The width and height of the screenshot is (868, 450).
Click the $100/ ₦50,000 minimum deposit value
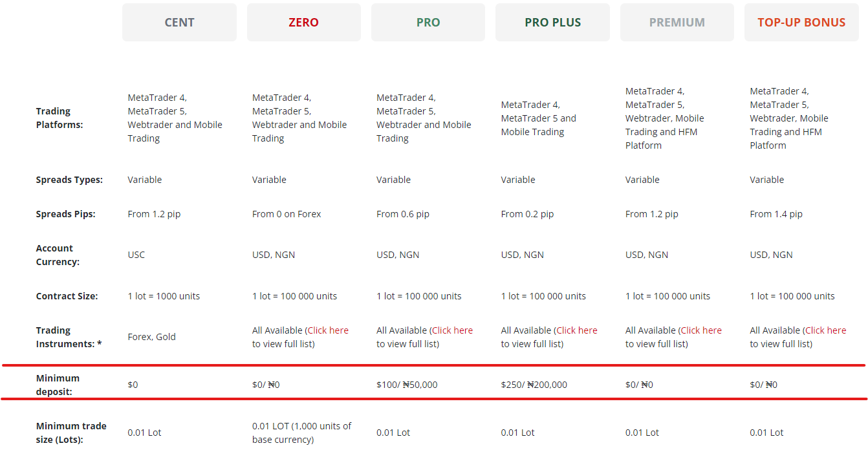(x=407, y=385)
